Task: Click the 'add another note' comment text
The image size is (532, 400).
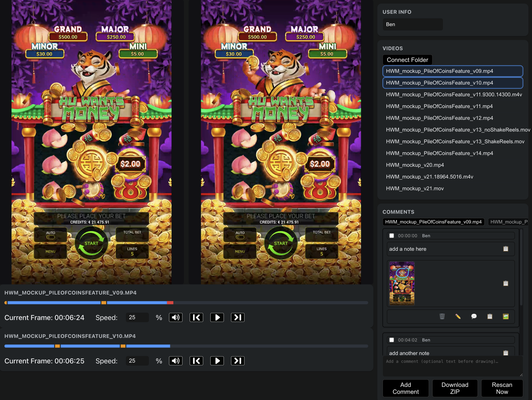Action: (x=409, y=353)
